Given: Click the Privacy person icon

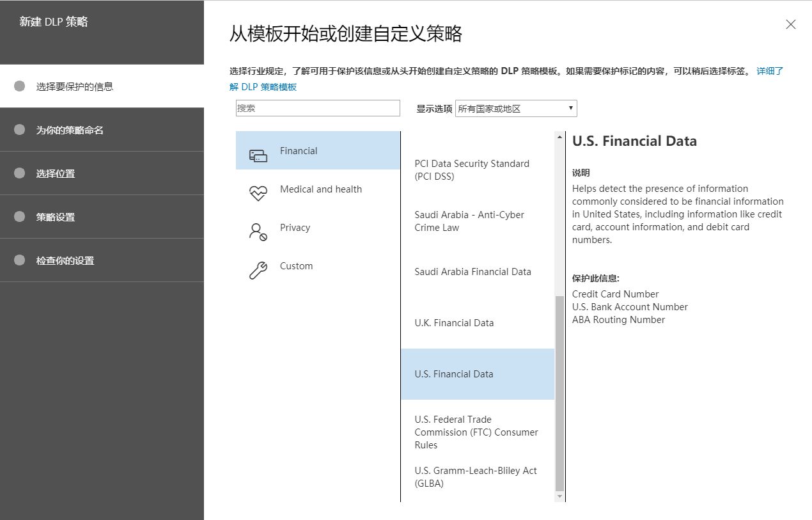Looking at the screenshot, I should [x=258, y=232].
